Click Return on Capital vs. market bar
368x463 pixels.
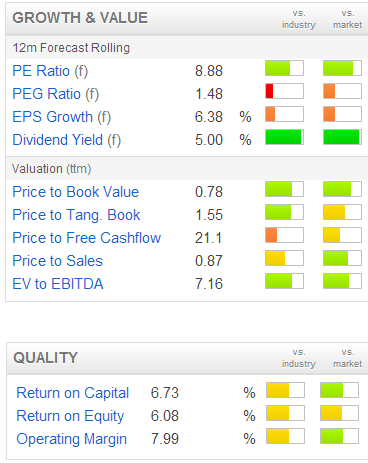tap(339, 390)
